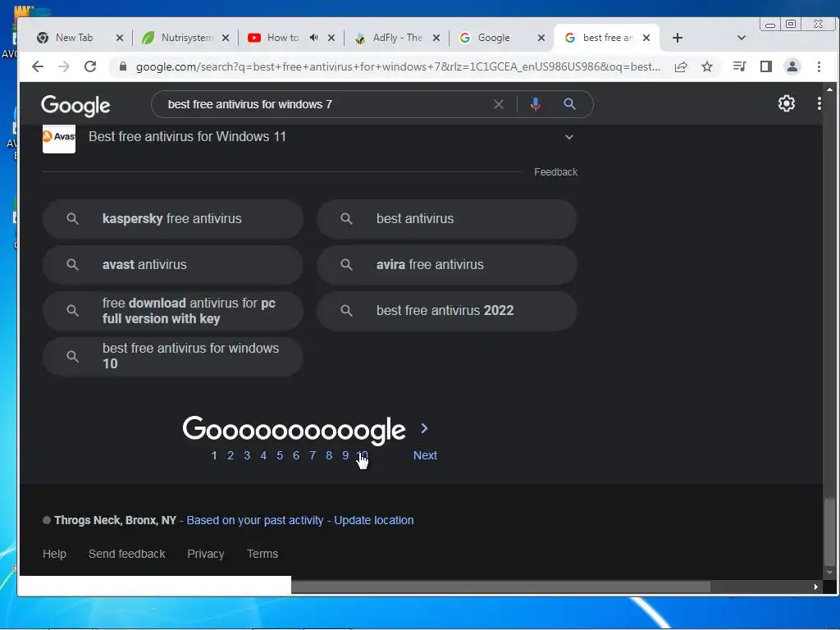
Task: Close the How to YouTube tab
Action: (331, 38)
